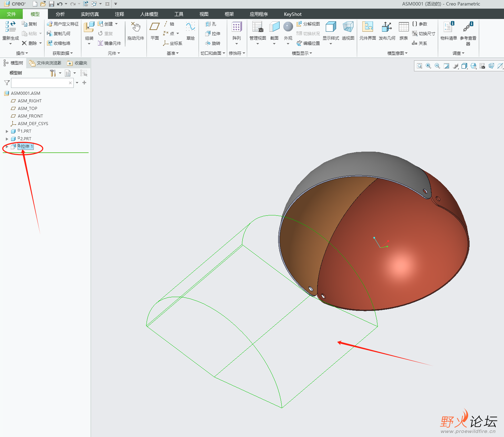Click the 重新生成 regenerate button icon

(x=10, y=27)
